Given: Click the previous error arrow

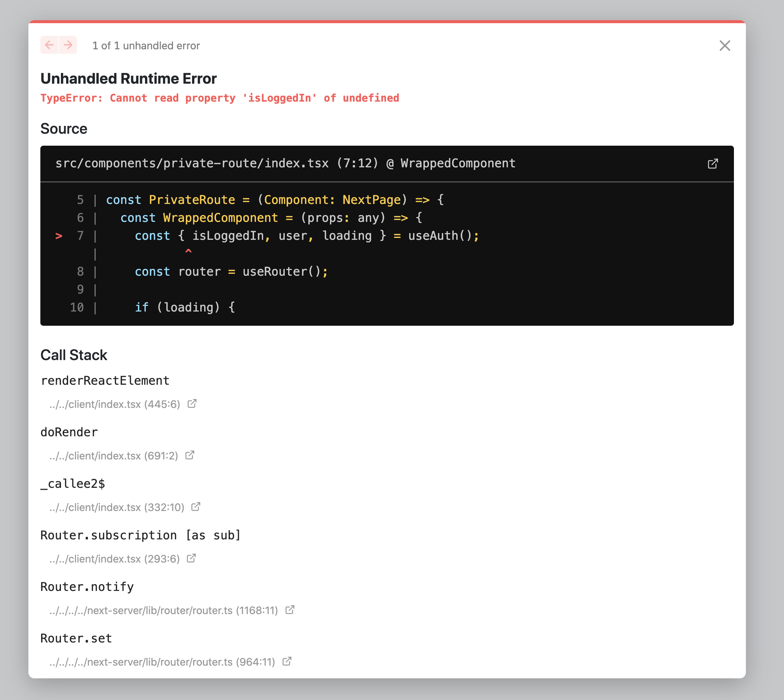Looking at the screenshot, I should coord(49,45).
